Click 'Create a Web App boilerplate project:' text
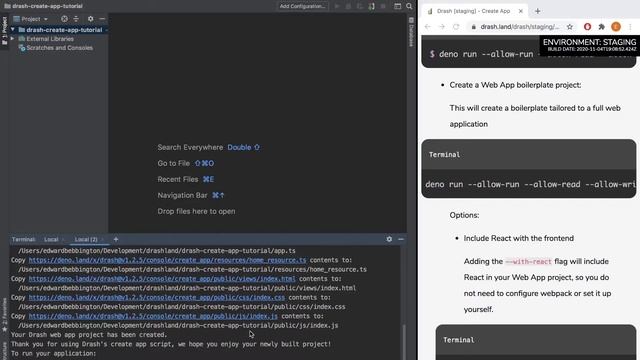Viewport: 640px width, 360px height. pyautogui.click(x=515, y=85)
